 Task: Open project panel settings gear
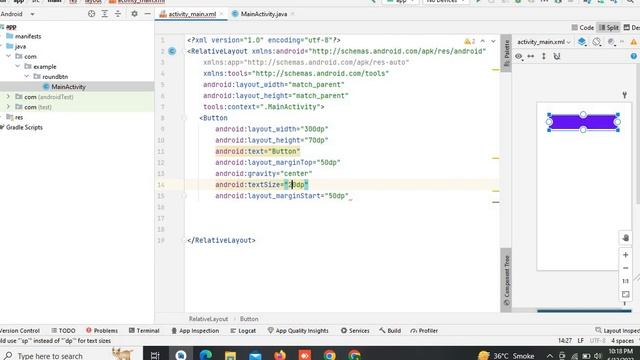click(134, 14)
